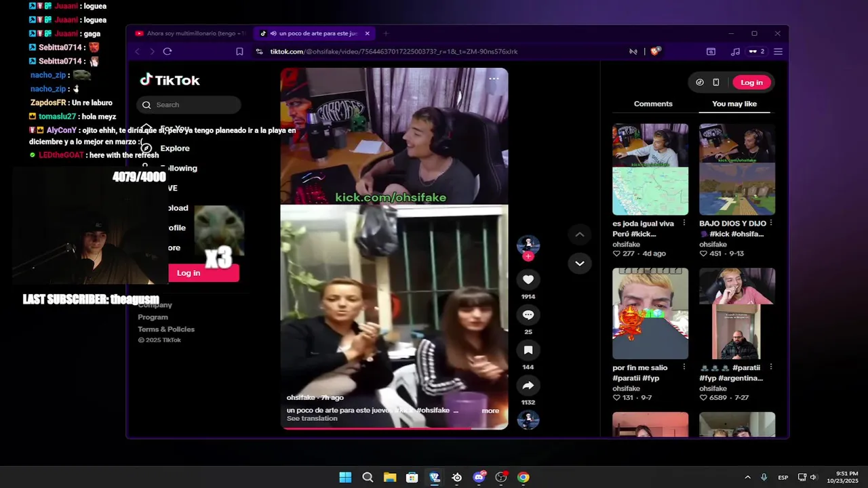Image resolution: width=868 pixels, height=488 pixels.
Task: Open the 'por fin me salio' video thumbnail
Action: coord(650,313)
